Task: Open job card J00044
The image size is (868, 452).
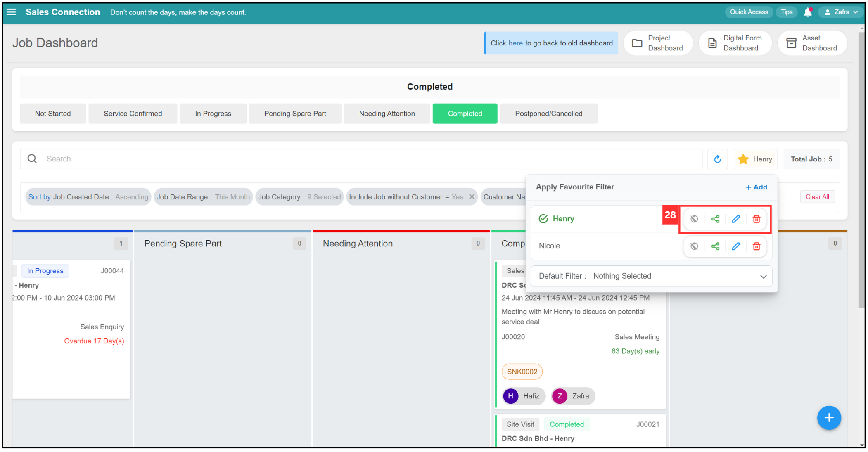Action: click(x=71, y=329)
